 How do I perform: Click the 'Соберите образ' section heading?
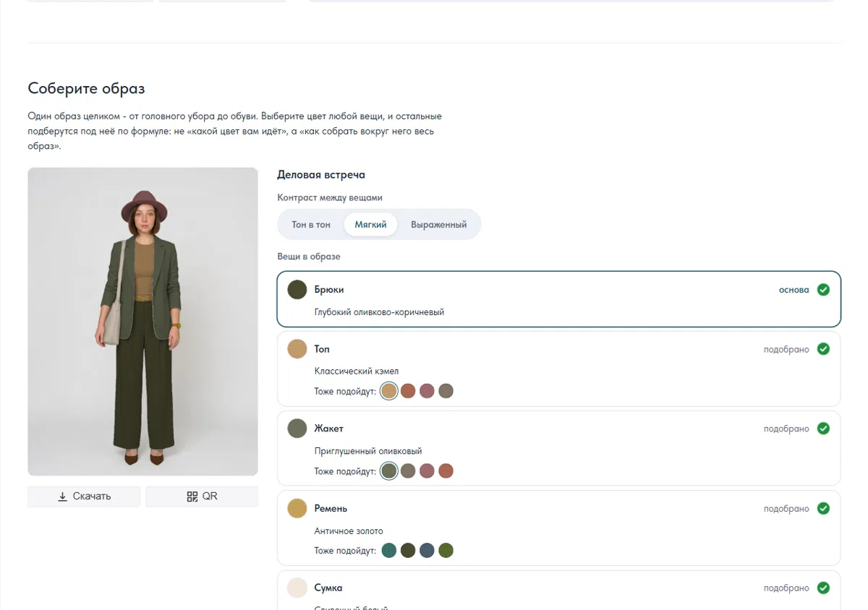[86, 89]
